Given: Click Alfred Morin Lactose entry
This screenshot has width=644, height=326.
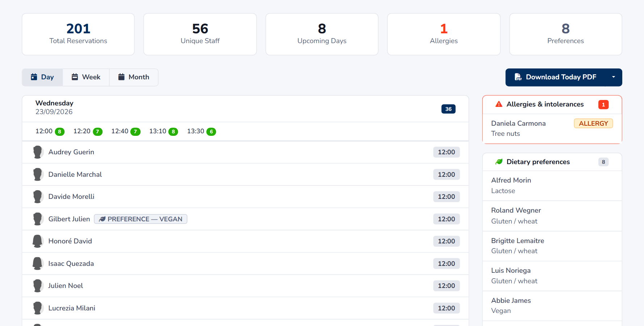Looking at the screenshot, I should 552,185.
